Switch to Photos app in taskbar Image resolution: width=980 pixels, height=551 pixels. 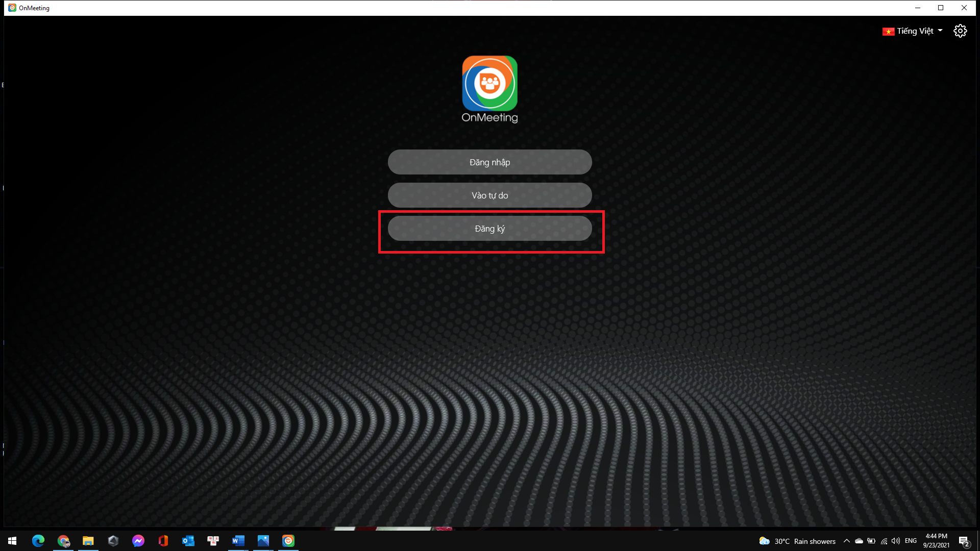pyautogui.click(x=263, y=541)
